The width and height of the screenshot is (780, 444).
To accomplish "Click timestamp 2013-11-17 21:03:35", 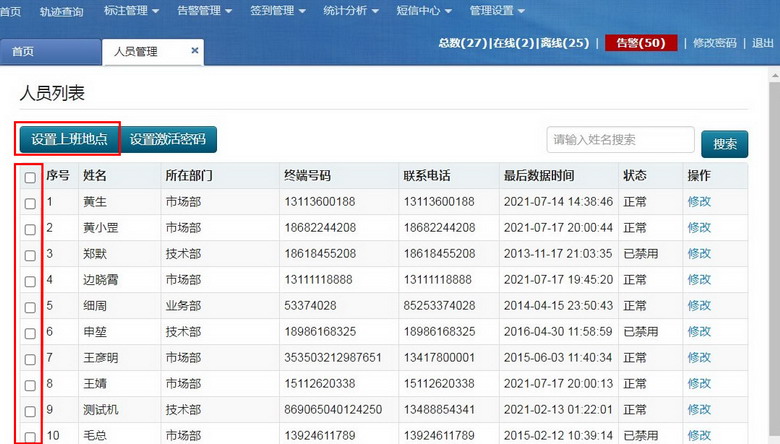I will (x=558, y=254).
